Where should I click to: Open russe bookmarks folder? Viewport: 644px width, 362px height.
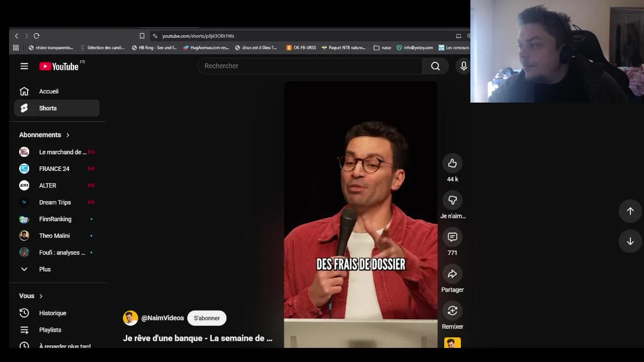pyautogui.click(x=382, y=48)
